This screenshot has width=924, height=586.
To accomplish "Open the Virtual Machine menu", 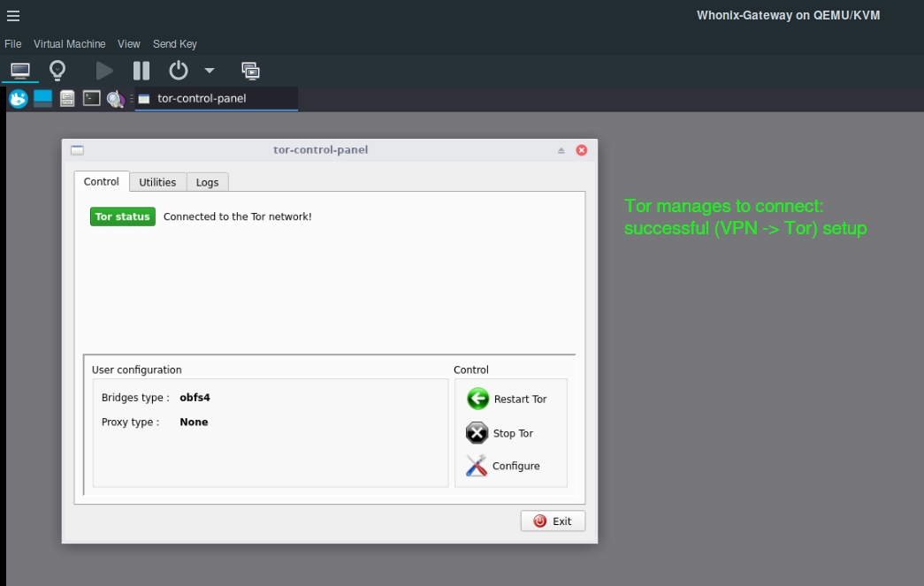I will [70, 44].
